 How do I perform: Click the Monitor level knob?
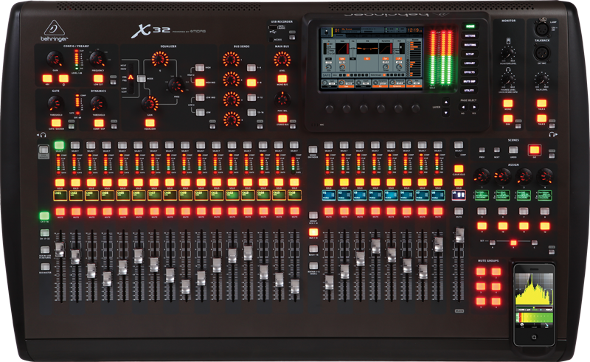click(x=508, y=53)
